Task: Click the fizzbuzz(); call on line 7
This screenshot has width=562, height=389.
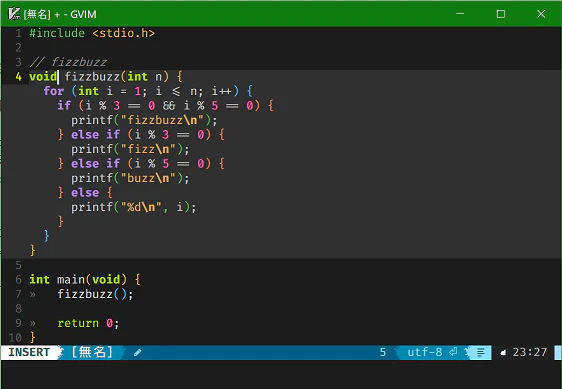Action: click(x=95, y=294)
